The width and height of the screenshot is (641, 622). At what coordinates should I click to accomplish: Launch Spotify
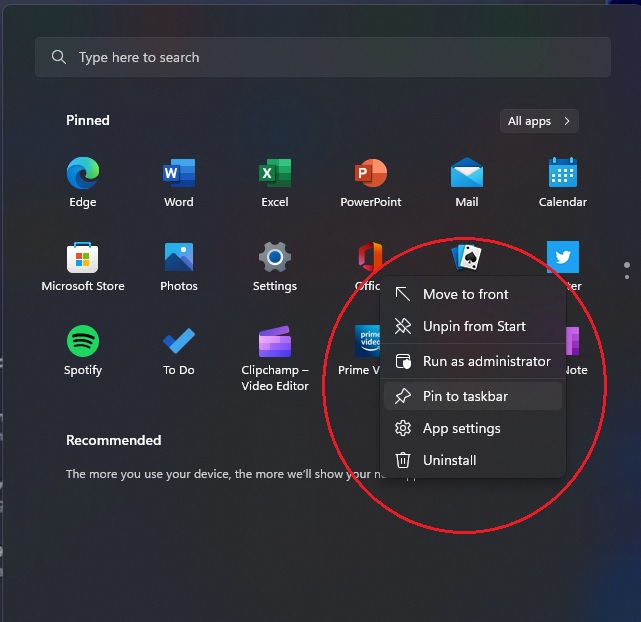click(x=83, y=350)
